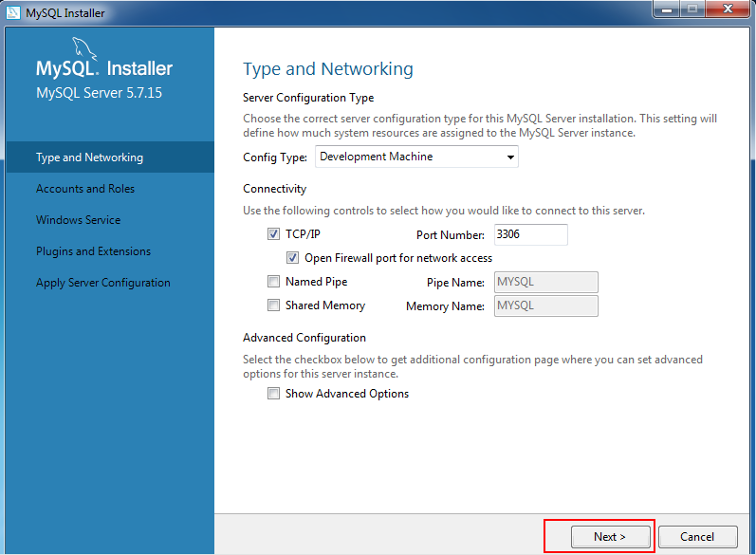The height and width of the screenshot is (555, 756).
Task: Open the Windows Service step
Action: point(78,220)
